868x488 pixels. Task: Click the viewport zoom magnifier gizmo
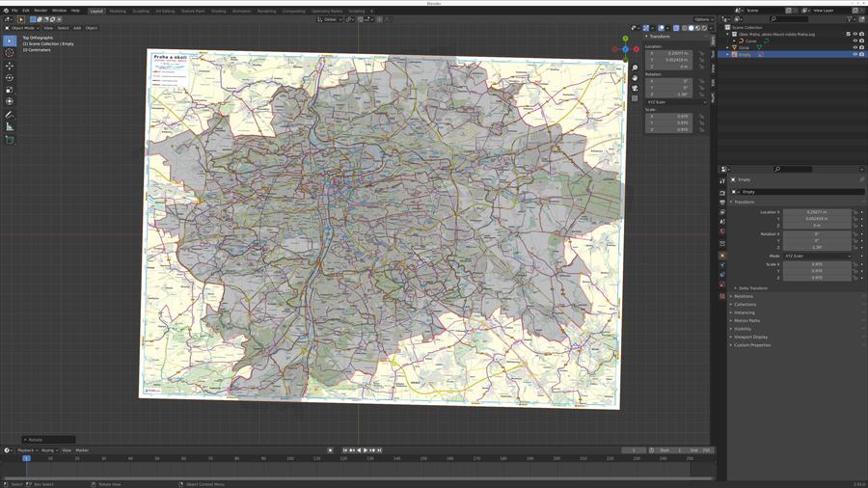pos(635,68)
